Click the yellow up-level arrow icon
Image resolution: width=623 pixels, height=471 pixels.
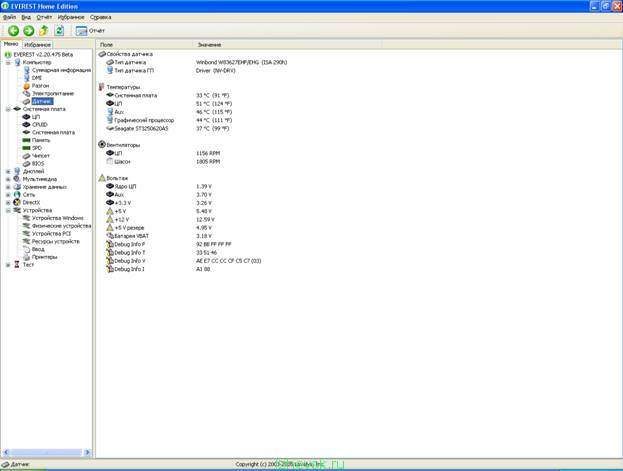coord(44,31)
